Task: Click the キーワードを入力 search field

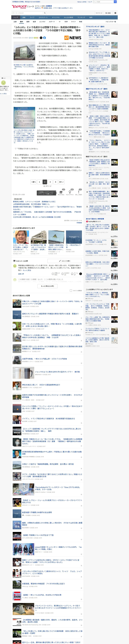Action: [x=28, y=13]
